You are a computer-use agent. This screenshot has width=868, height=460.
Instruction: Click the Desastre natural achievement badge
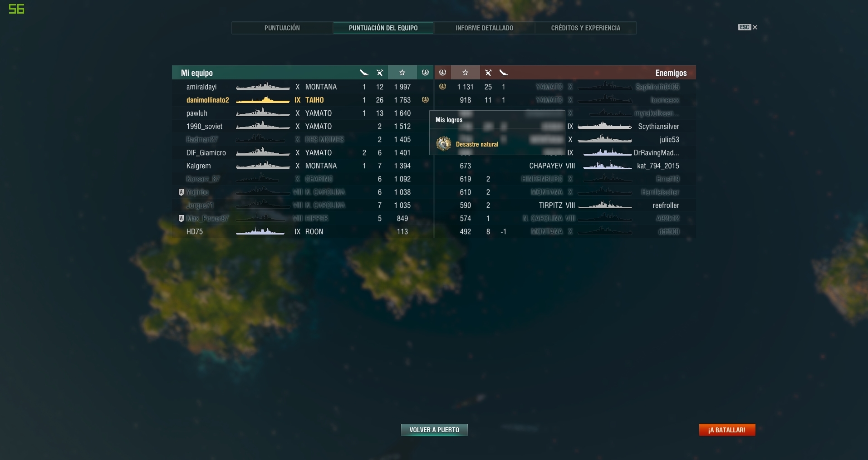pyautogui.click(x=443, y=144)
